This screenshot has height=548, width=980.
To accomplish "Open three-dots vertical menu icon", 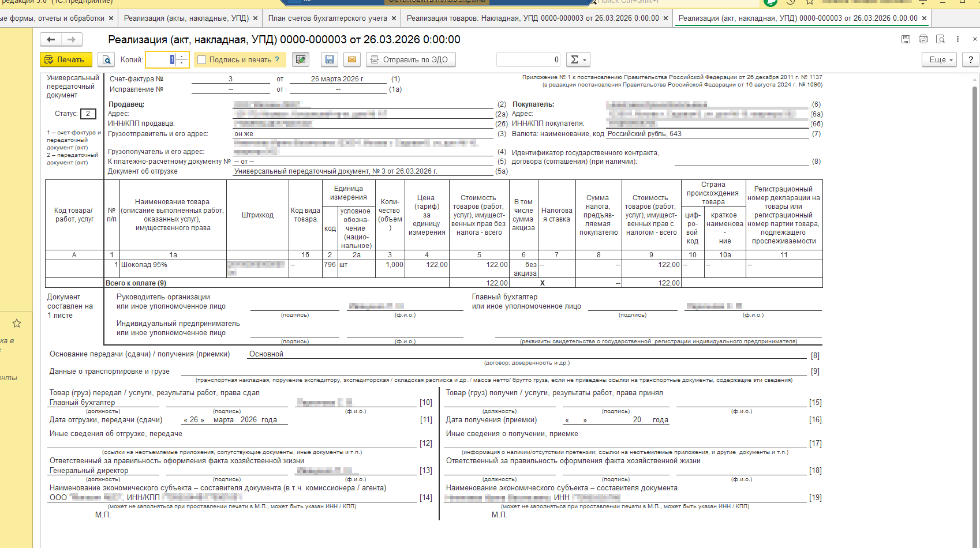I will (x=957, y=39).
